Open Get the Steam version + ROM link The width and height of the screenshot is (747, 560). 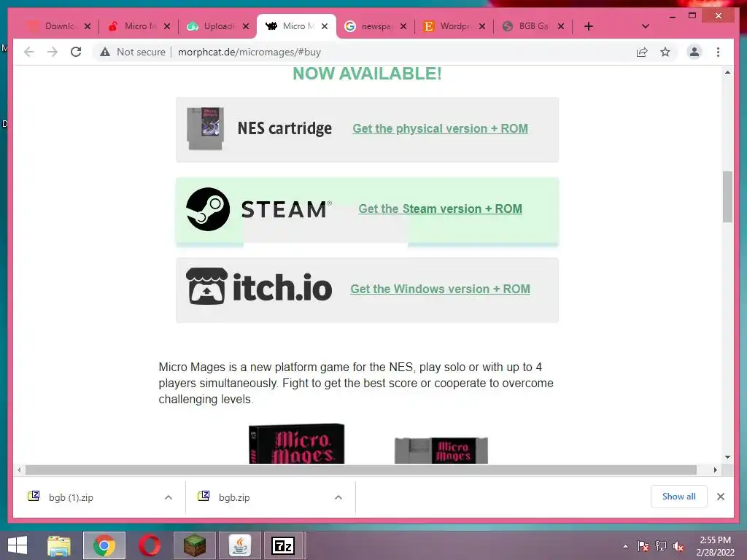tap(440, 209)
